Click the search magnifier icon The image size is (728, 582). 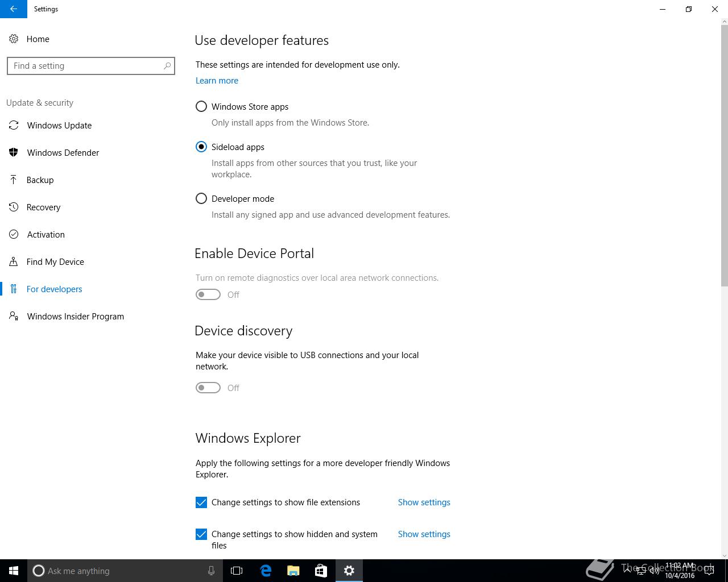[x=167, y=66]
